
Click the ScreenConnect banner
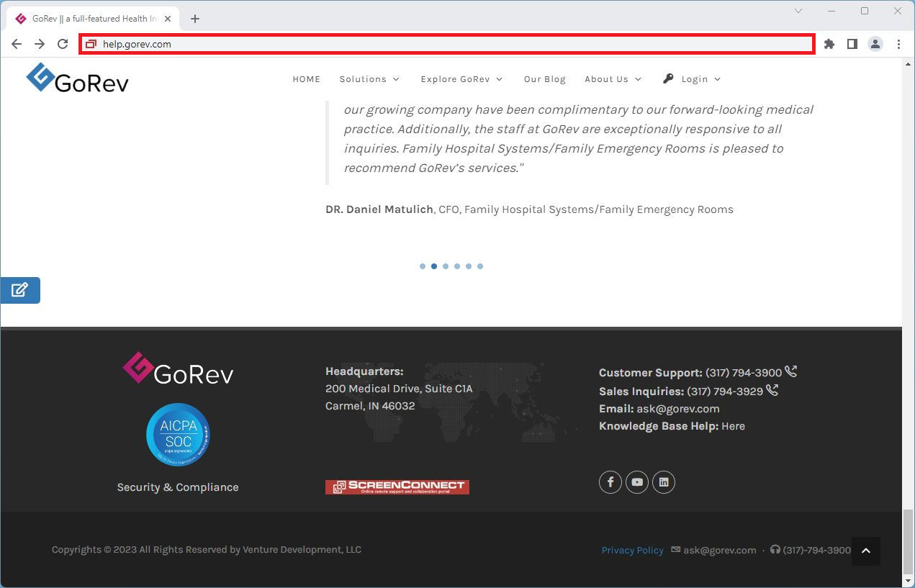coord(397,487)
